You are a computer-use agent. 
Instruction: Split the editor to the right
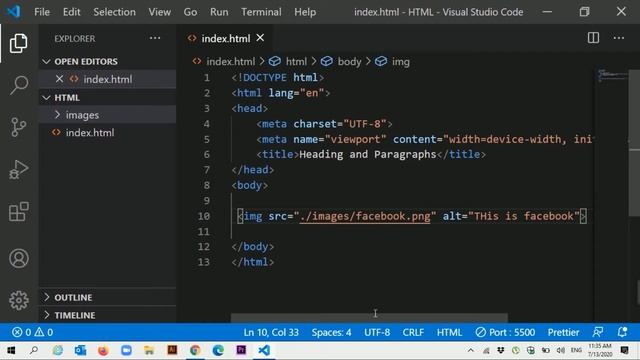[593, 38]
